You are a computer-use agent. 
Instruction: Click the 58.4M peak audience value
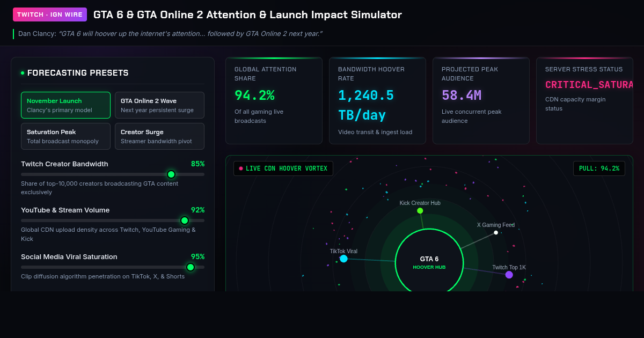(462, 95)
